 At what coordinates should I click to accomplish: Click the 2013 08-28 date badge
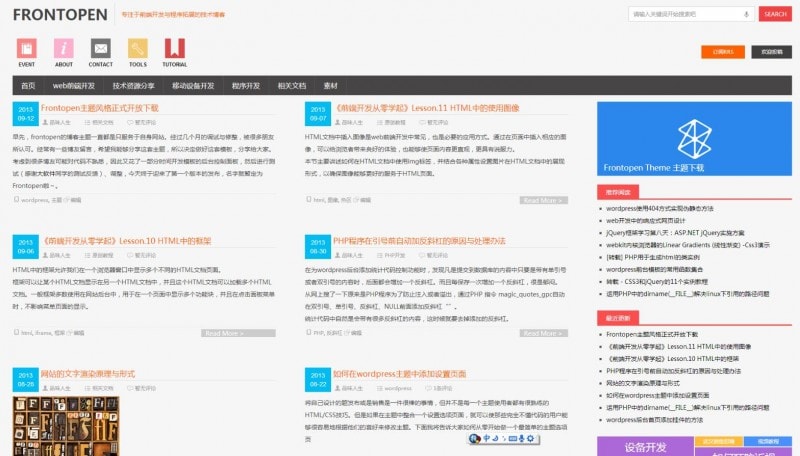click(x=26, y=379)
